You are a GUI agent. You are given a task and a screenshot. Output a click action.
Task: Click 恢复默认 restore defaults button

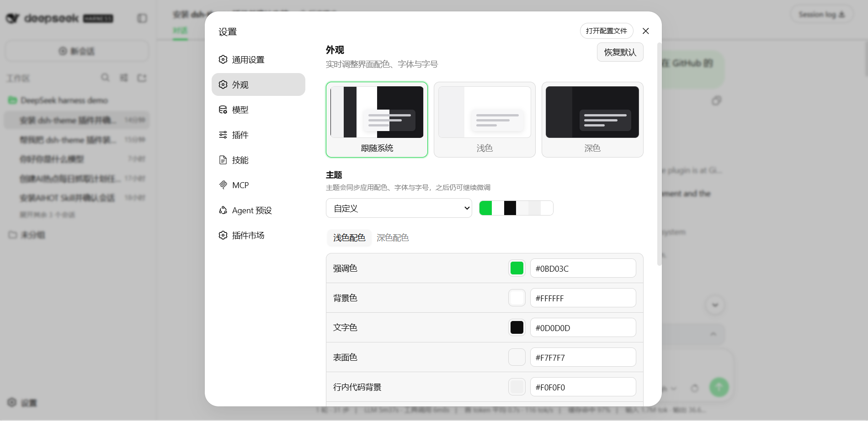pos(620,52)
